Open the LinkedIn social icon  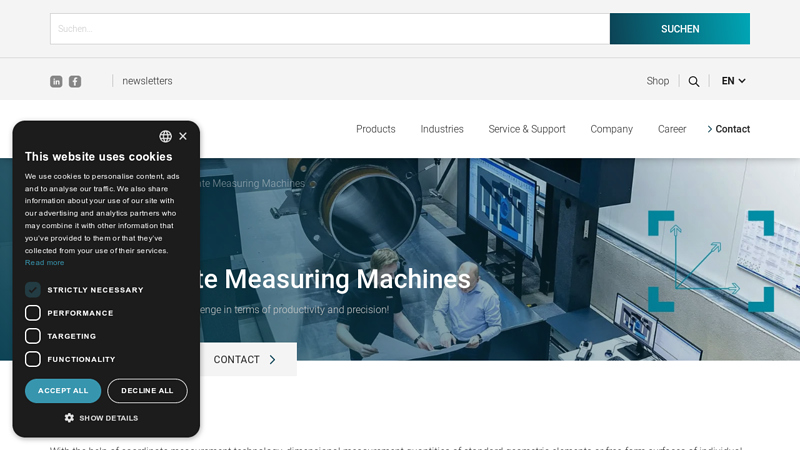[x=56, y=82]
